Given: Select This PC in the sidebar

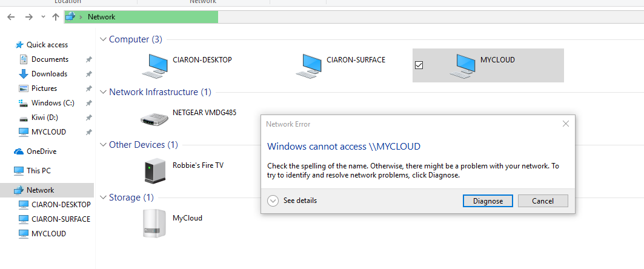Looking at the screenshot, I should click(39, 171).
